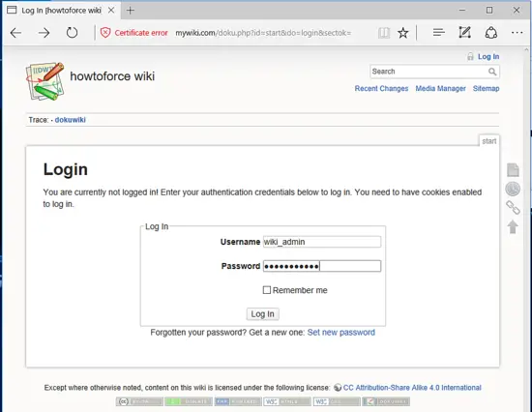Refresh the current page
The width and height of the screenshot is (532, 412).
point(72,33)
